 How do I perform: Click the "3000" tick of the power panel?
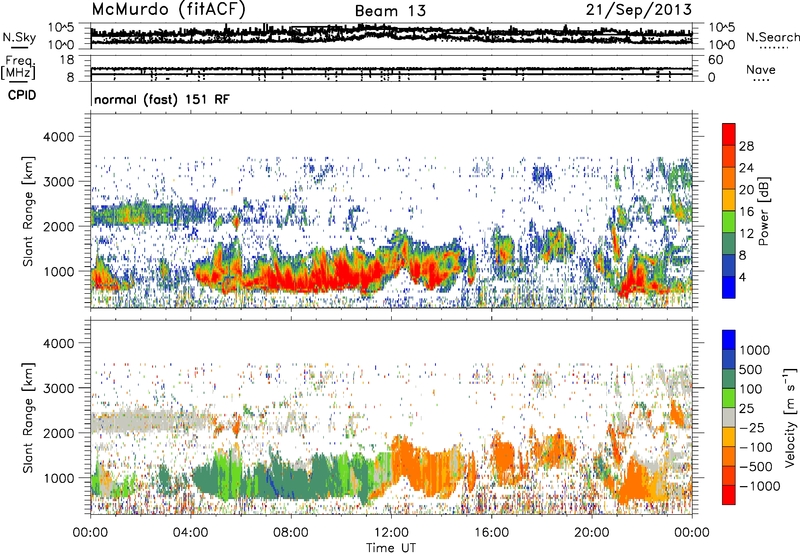tap(61, 182)
